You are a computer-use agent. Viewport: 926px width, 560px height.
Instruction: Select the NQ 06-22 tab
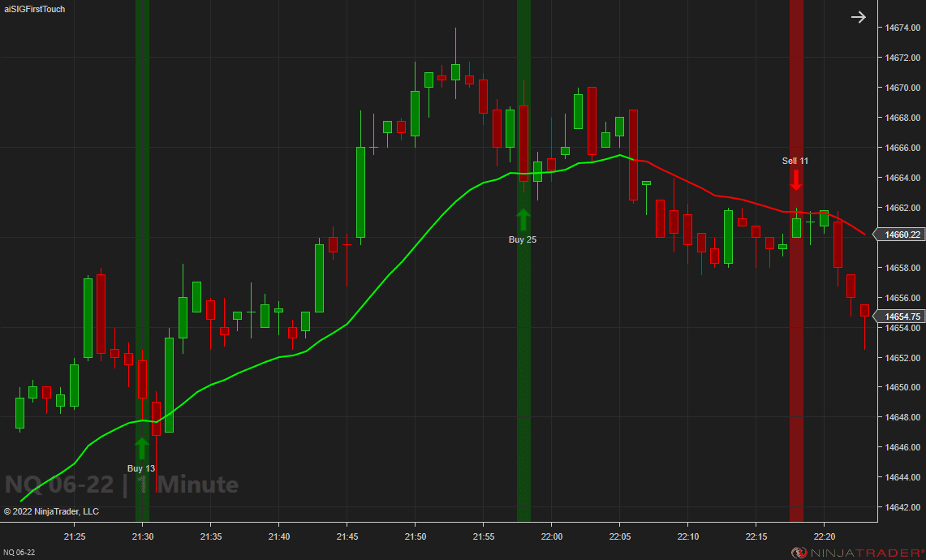coord(18,551)
